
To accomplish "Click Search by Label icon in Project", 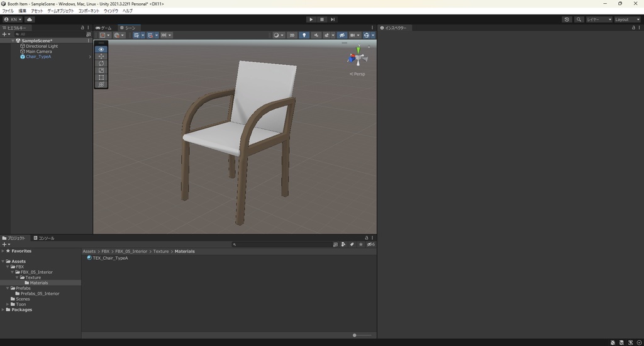I will (x=352, y=245).
